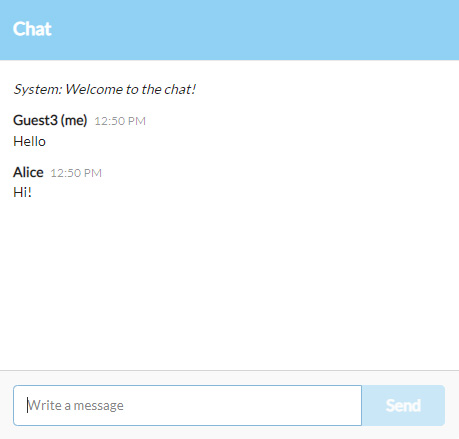Click the Alice username

tap(28, 172)
